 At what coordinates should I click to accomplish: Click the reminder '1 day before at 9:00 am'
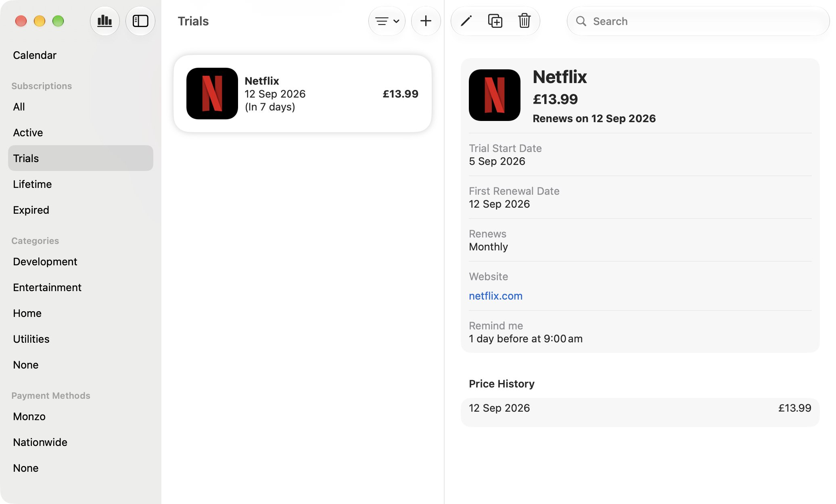pyautogui.click(x=526, y=339)
